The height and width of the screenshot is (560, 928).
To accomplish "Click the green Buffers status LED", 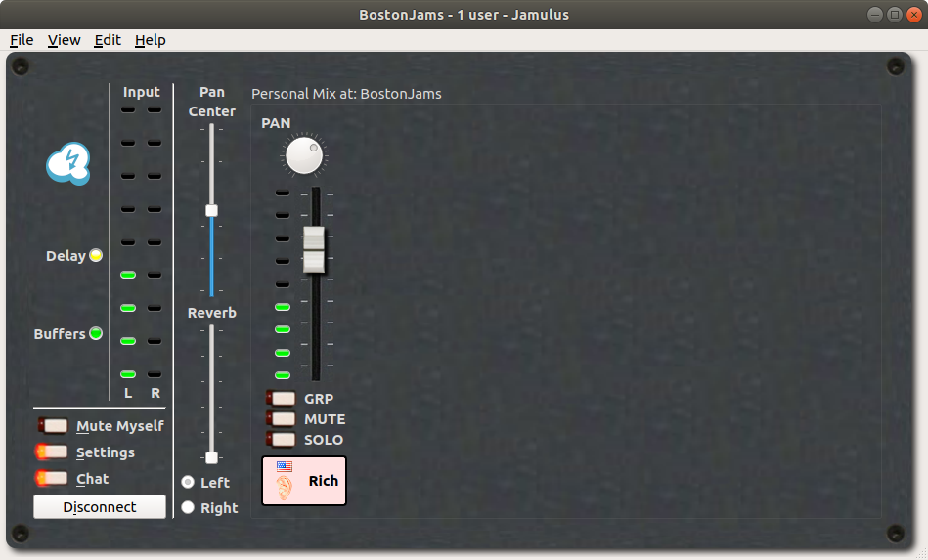I will 96,333.
